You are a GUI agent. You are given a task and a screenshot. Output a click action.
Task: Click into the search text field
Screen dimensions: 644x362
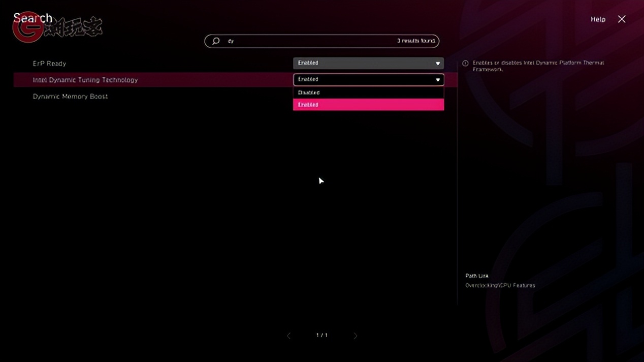click(322, 41)
